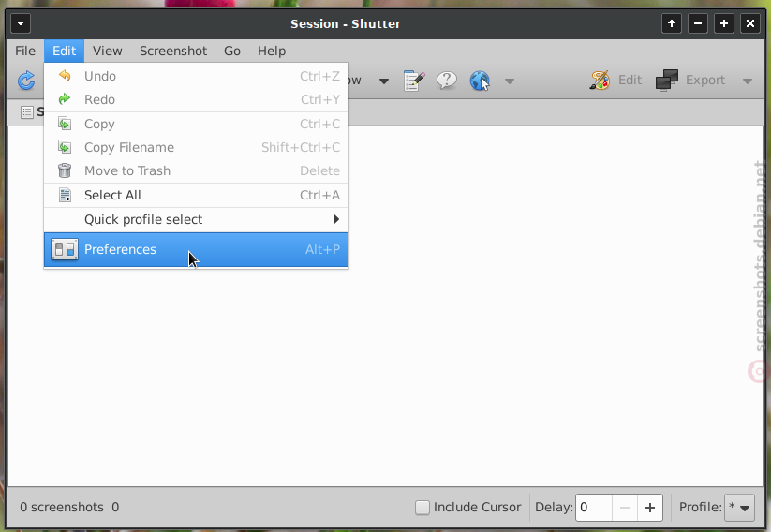Image resolution: width=771 pixels, height=532 pixels.
Task: Click the Edit button in the toolbar
Action: pyautogui.click(x=615, y=81)
